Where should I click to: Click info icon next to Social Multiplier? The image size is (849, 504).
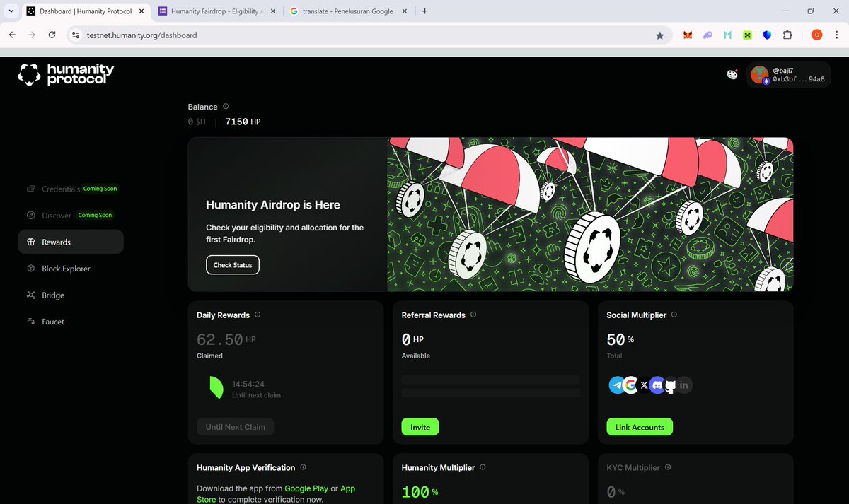(674, 315)
